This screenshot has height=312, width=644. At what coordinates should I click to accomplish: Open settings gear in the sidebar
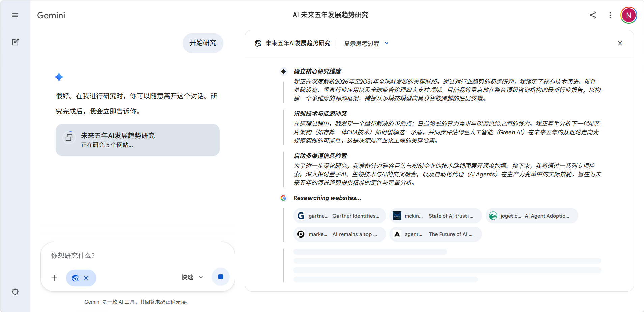pyautogui.click(x=15, y=292)
